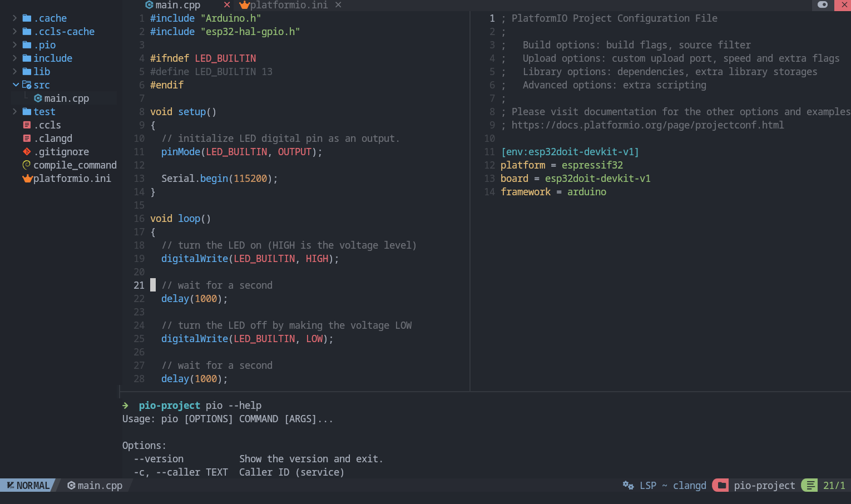Click the red folder icon in statusline
The width and height of the screenshot is (851, 504).
click(x=721, y=486)
